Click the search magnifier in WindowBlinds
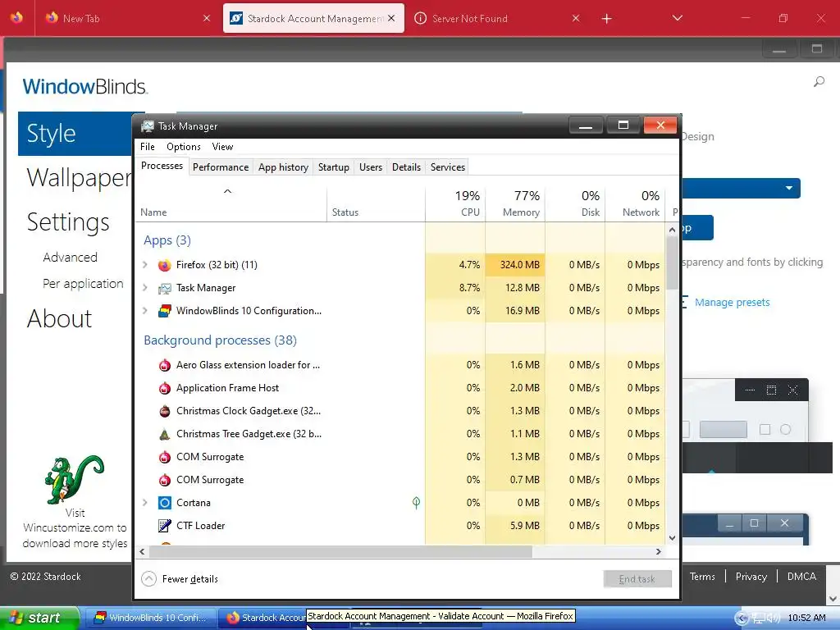The width and height of the screenshot is (840, 630). coord(819,81)
